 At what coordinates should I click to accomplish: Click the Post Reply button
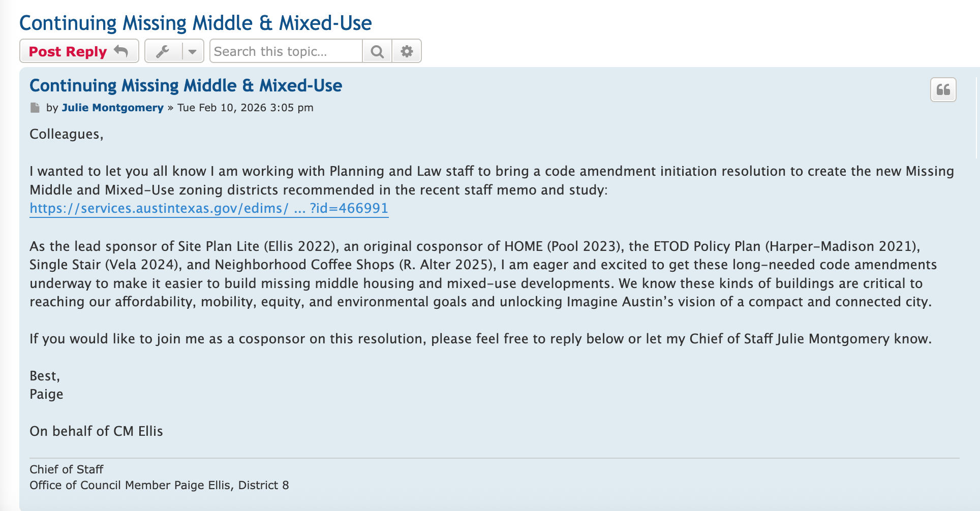(68, 51)
